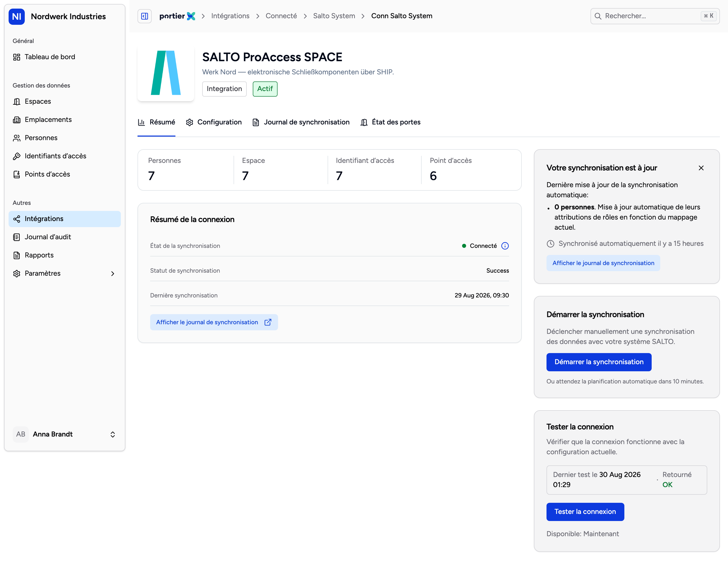Click Tester la connexion button

(x=585, y=512)
